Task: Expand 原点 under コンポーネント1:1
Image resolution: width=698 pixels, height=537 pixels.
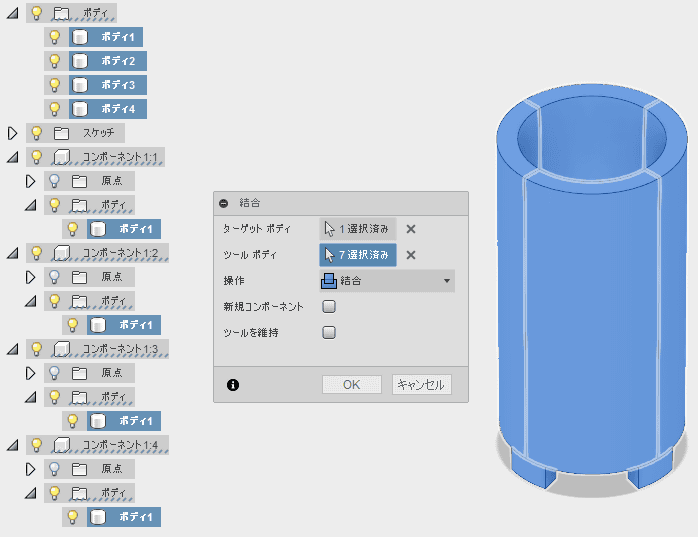Action: click(x=30, y=181)
